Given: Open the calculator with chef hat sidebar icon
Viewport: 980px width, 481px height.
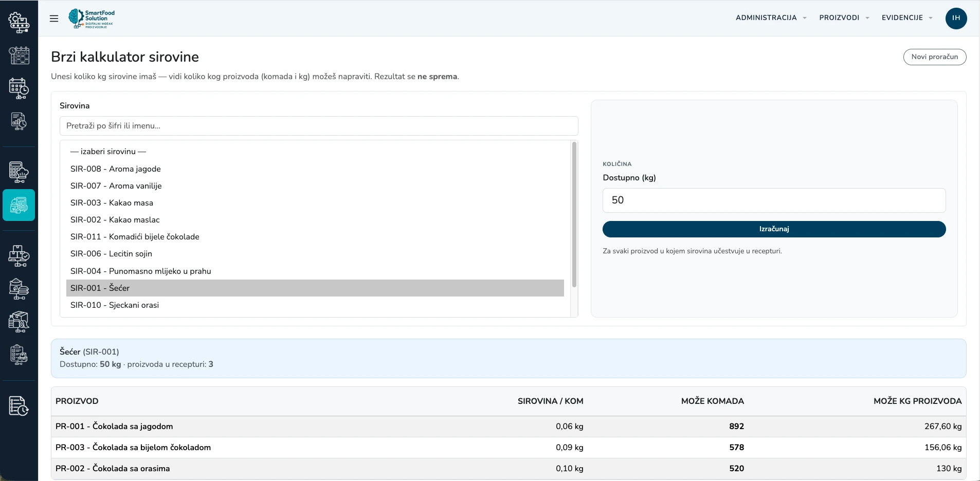Looking at the screenshot, I should (19, 172).
